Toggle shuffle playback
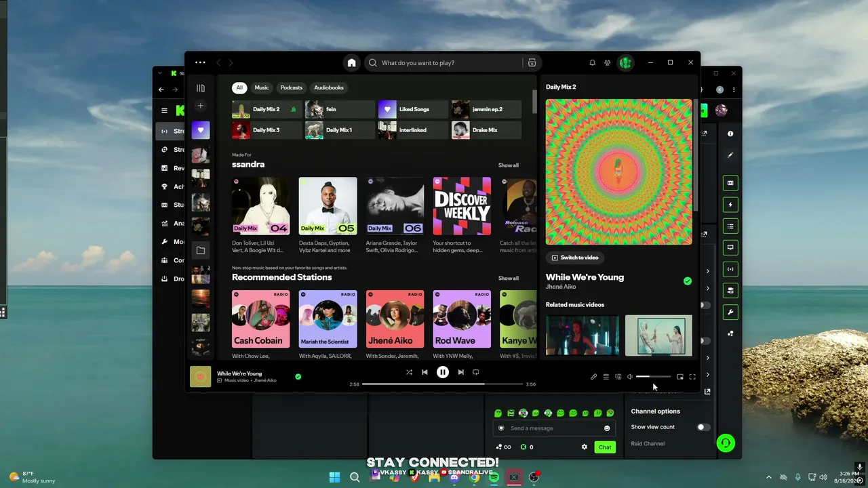 pos(409,372)
